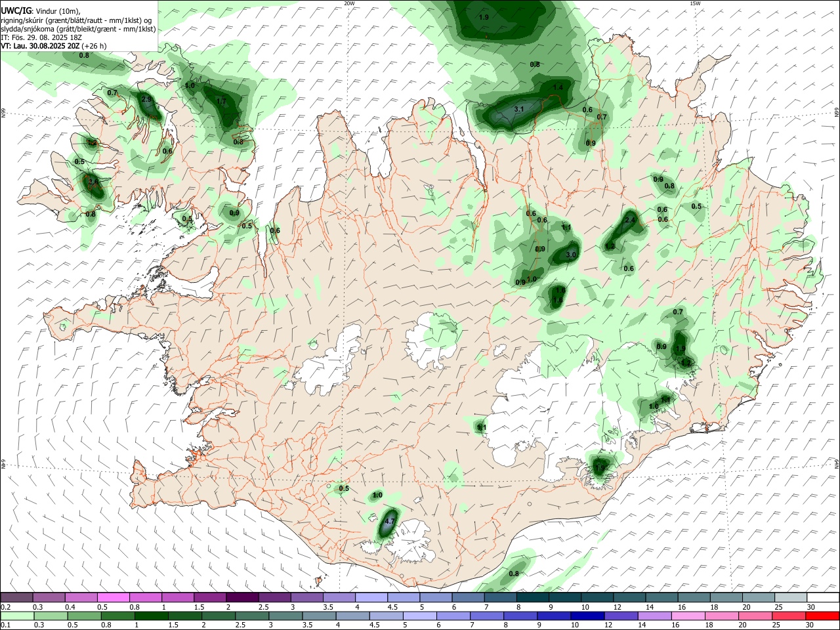The height and width of the screenshot is (630, 840).
Task: Pick the upper-scale swatch starting at 0.2
Action: 16,597
